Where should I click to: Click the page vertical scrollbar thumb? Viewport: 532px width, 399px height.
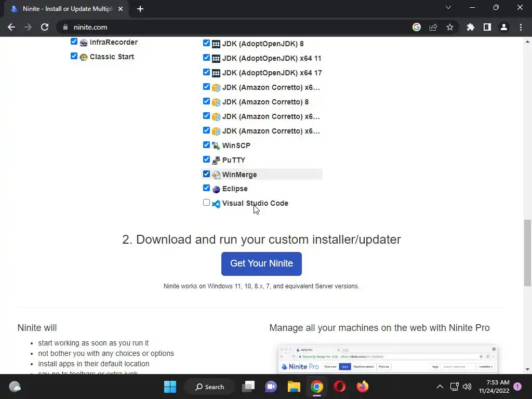pos(527,253)
